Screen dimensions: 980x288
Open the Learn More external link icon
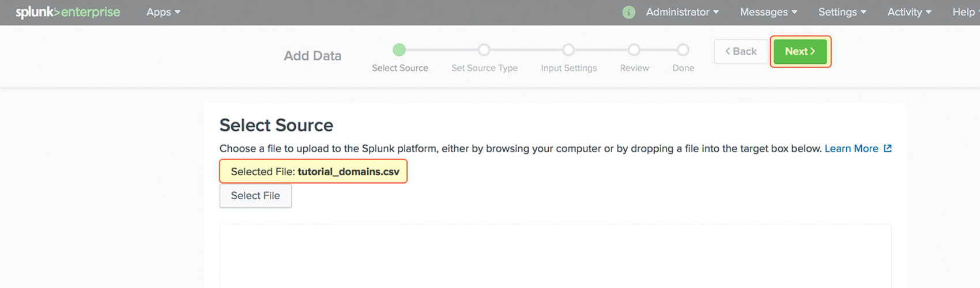click(x=888, y=149)
